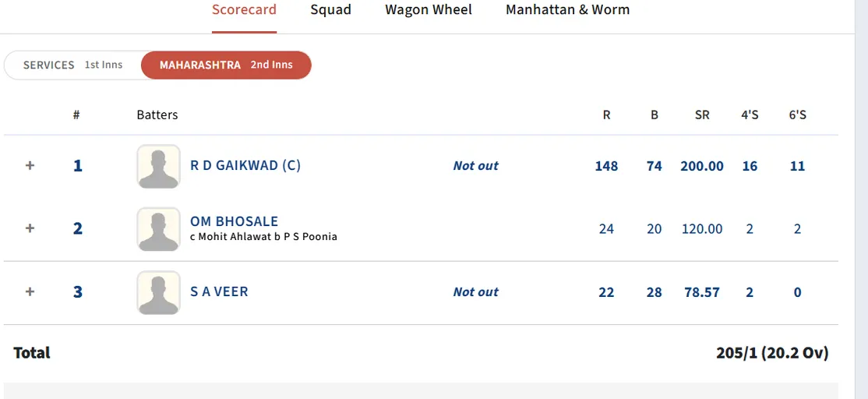
Task: Click the 6'S column header
Action: 797,115
